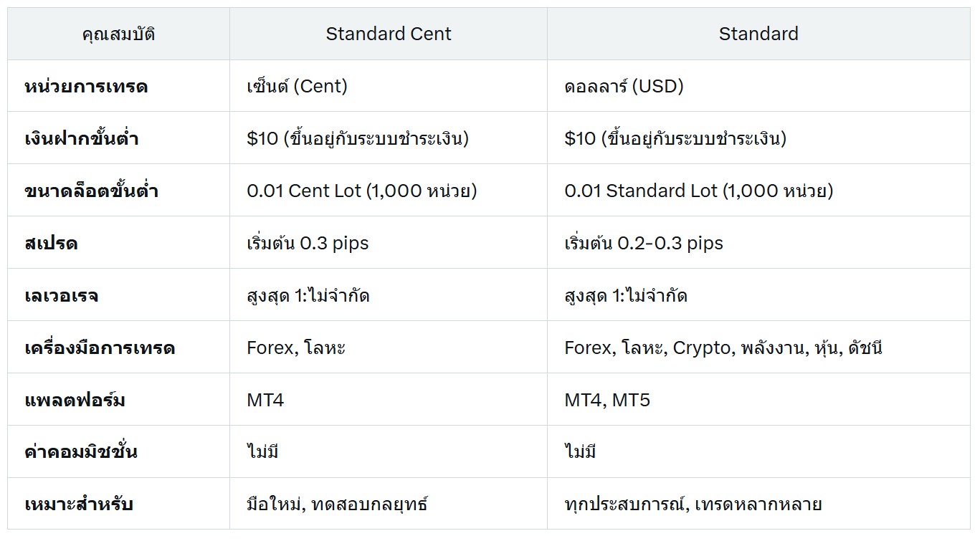The width and height of the screenshot is (980, 541).
Task: Select the คุณสมบัติ header cell
Action: pos(118,34)
